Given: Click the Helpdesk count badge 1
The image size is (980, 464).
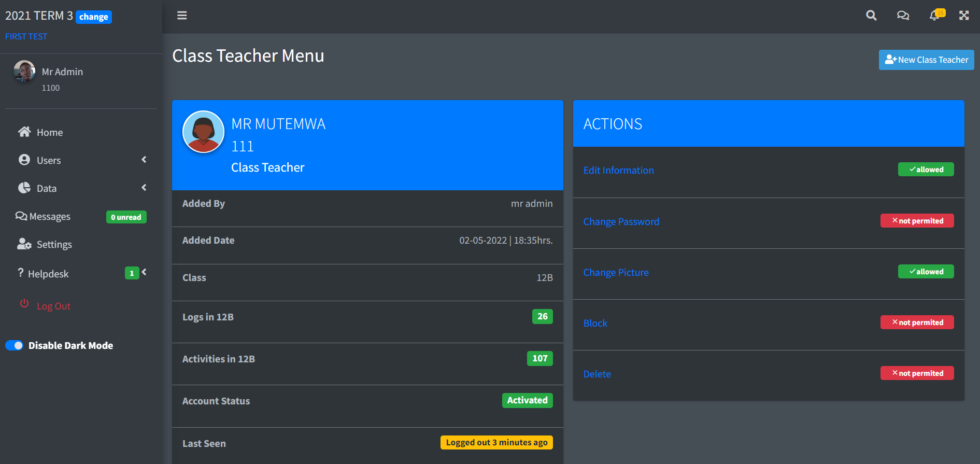Looking at the screenshot, I should tap(132, 273).
